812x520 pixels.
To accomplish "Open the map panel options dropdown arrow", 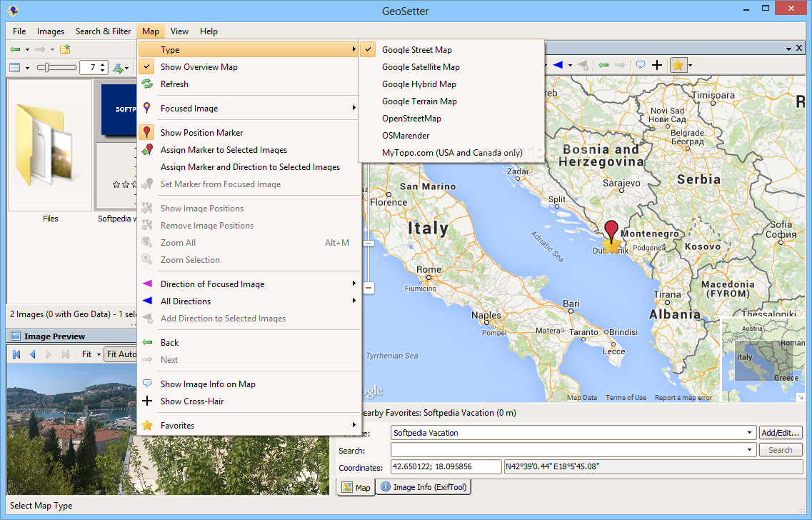I will click(x=788, y=49).
